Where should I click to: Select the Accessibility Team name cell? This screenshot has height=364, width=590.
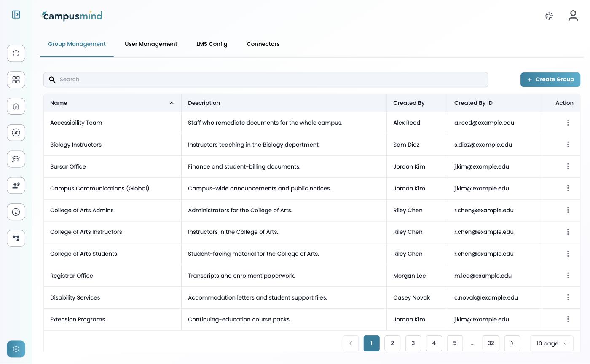click(x=113, y=123)
